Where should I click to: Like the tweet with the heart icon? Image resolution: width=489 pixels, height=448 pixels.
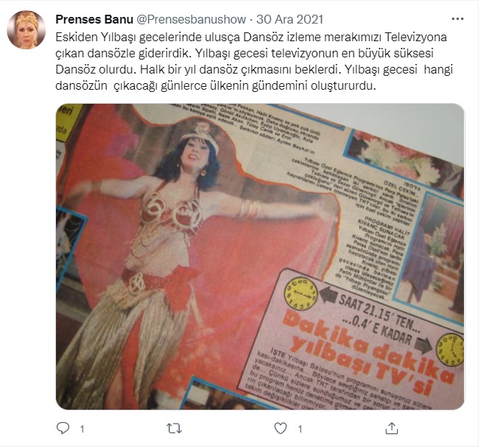[x=281, y=428]
